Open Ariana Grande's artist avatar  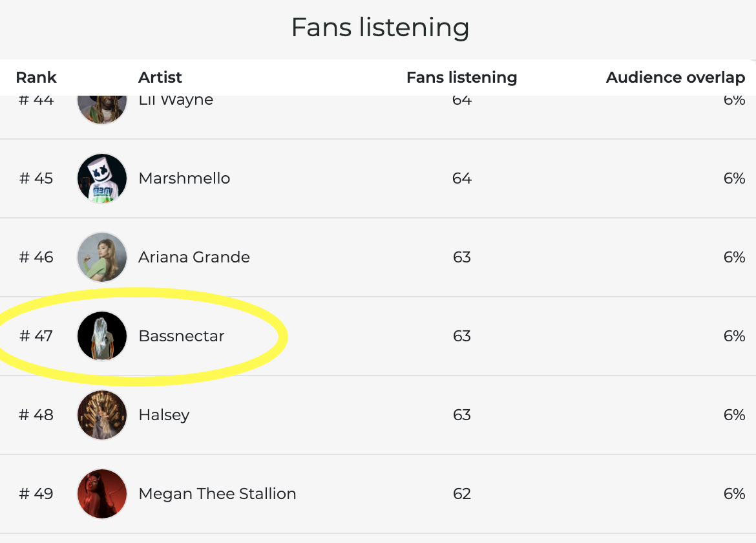pos(102,257)
